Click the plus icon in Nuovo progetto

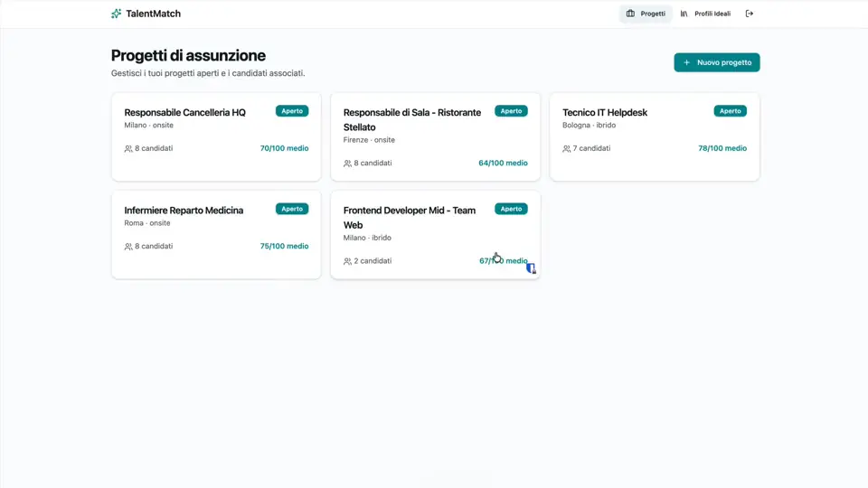(x=686, y=62)
